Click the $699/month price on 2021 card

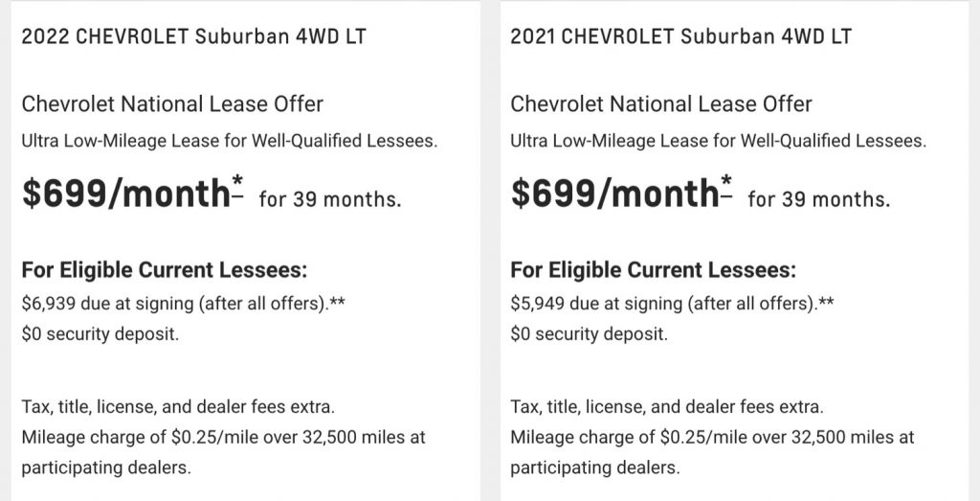click(615, 194)
